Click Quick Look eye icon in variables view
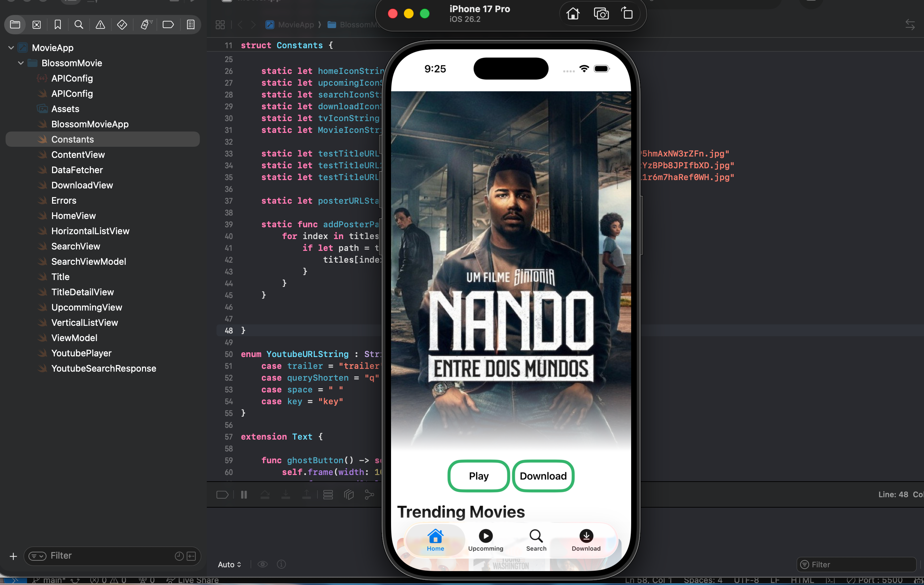The width and height of the screenshot is (924, 585). [x=262, y=564]
